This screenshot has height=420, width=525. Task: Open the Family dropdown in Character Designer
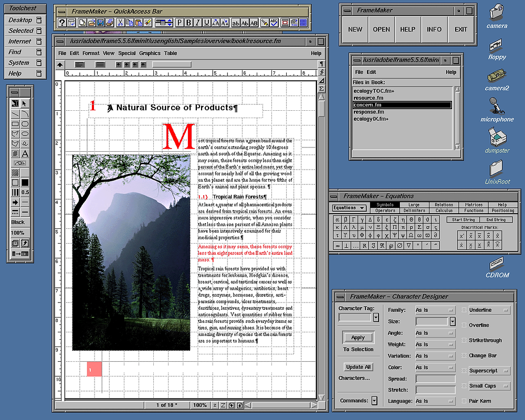tap(435, 310)
